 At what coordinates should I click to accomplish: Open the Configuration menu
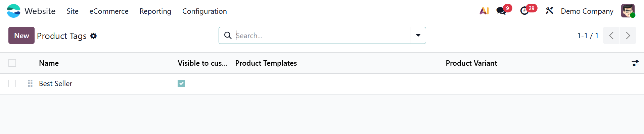(x=204, y=11)
